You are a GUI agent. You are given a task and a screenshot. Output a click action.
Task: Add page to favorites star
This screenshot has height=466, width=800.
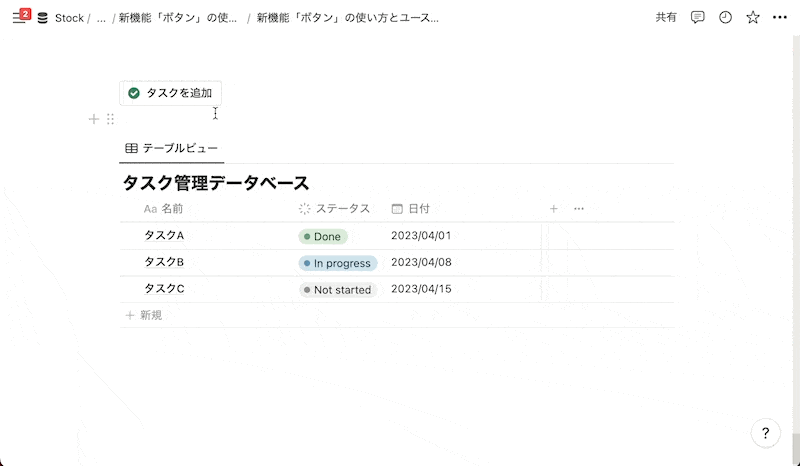pyautogui.click(x=753, y=17)
